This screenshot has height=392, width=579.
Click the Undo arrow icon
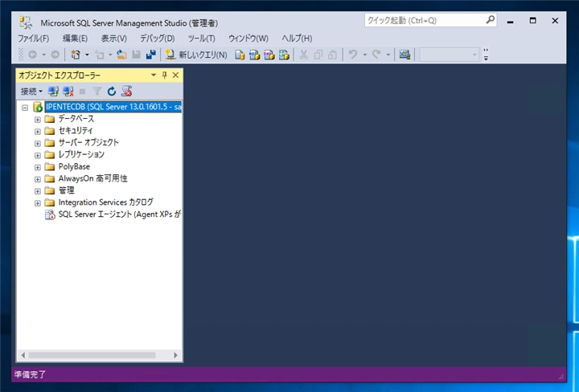(353, 55)
